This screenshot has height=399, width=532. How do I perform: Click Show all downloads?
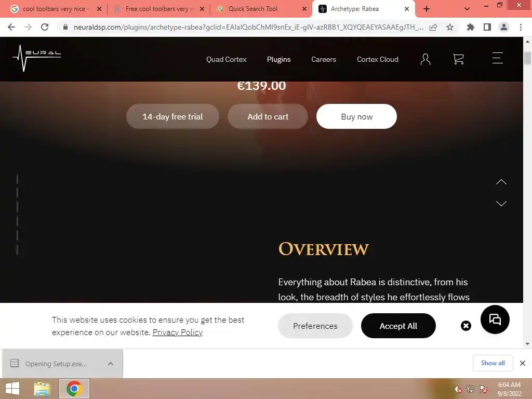[x=493, y=363]
